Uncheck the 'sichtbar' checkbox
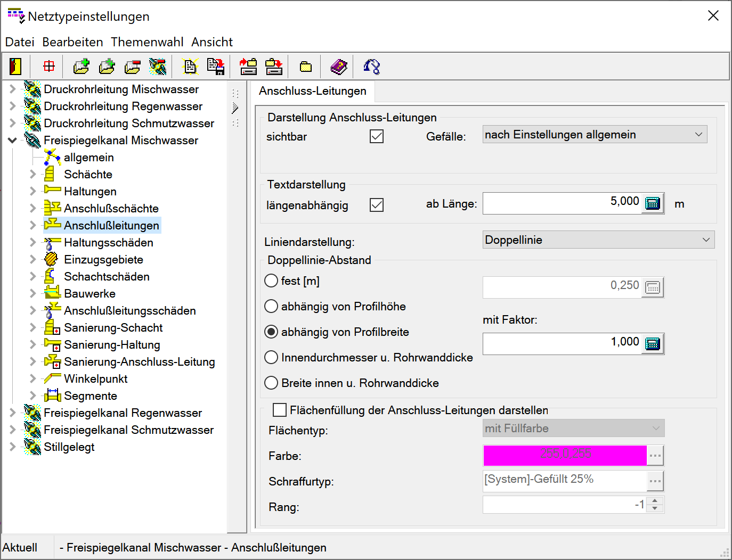Image resolution: width=732 pixels, height=560 pixels. tap(377, 137)
